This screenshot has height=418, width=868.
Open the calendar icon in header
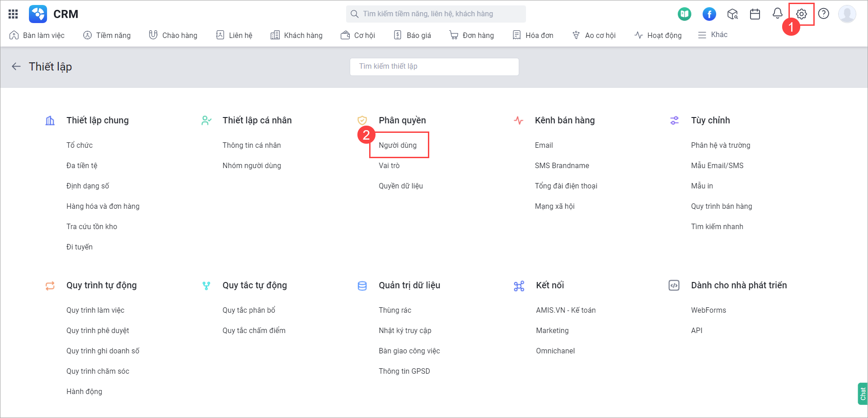755,14
